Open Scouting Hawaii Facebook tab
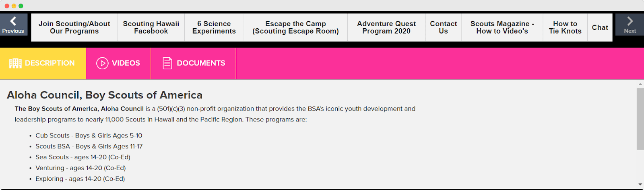 tap(151, 27)
